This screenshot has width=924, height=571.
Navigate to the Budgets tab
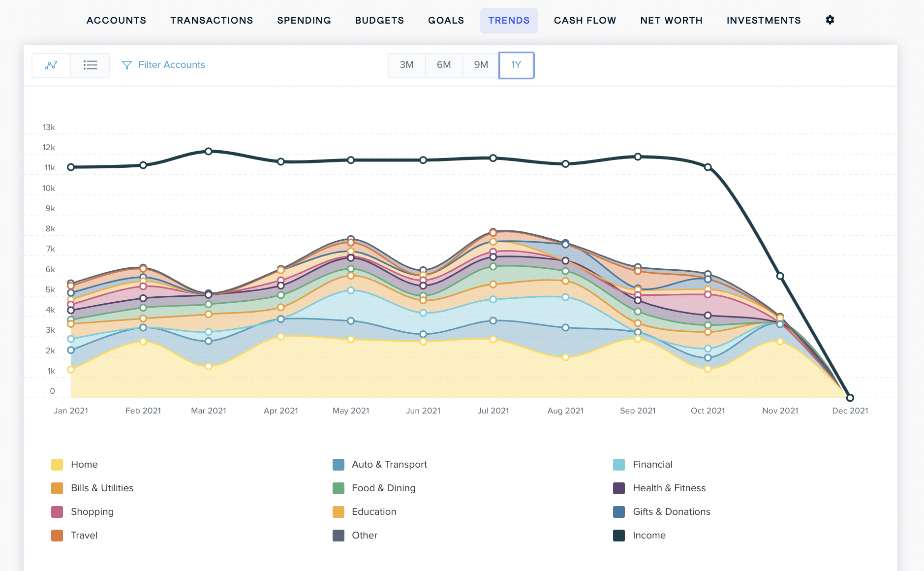point(379,20)
